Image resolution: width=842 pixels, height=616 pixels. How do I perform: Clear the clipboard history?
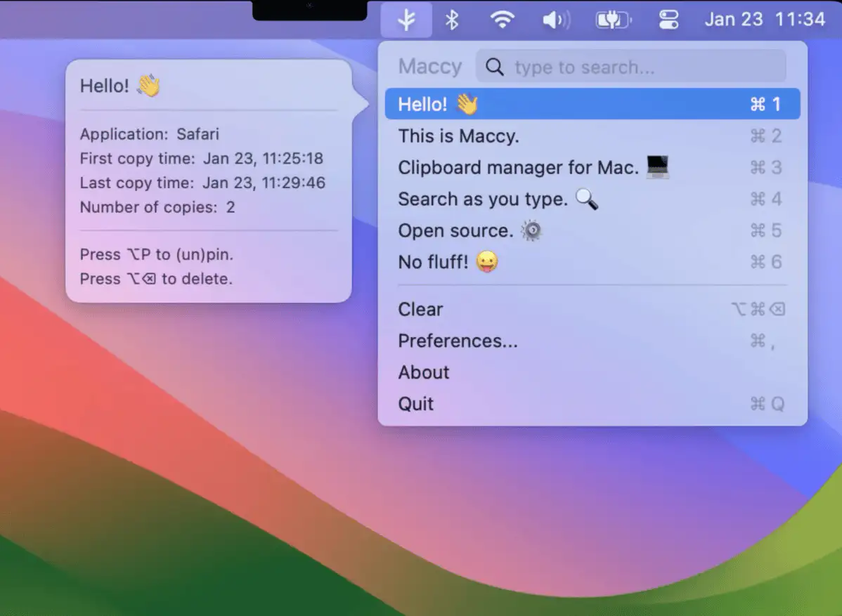592,309
